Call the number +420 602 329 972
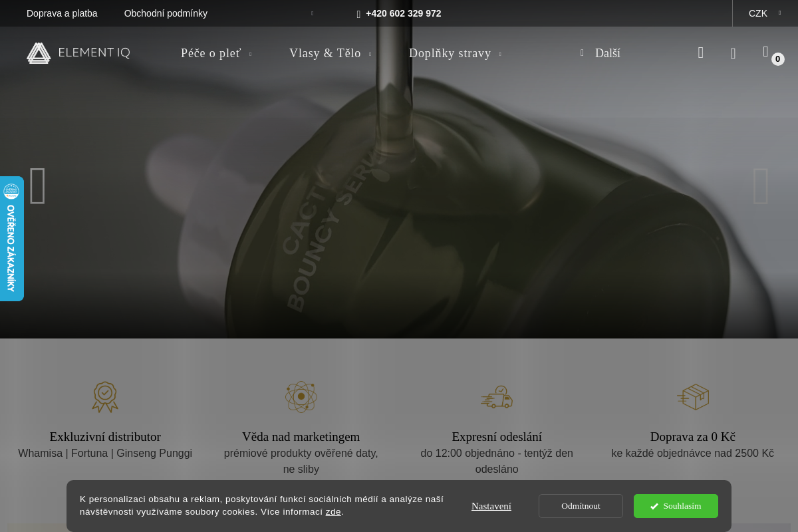Viewport: 798px width, 532px height. tap(403, 13)
